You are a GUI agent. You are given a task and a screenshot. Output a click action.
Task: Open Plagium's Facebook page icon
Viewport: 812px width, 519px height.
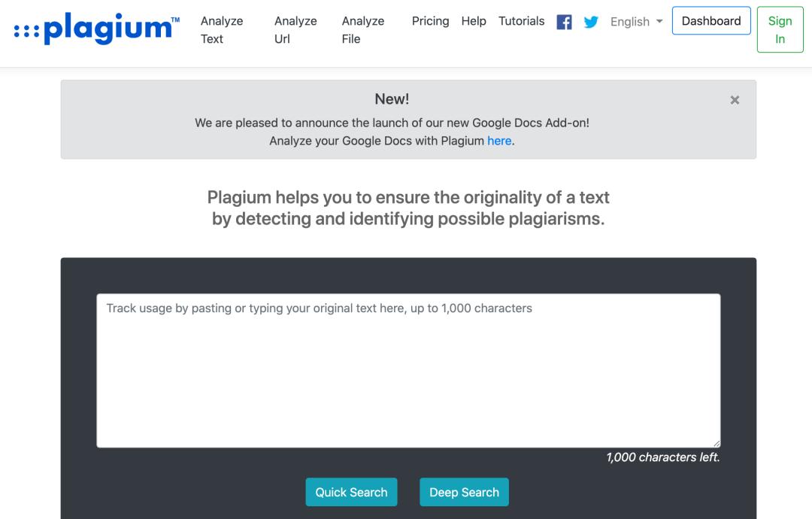(564, 22)
